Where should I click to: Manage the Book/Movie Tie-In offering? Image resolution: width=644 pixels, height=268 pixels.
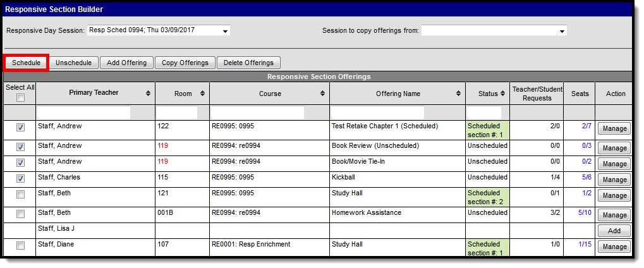coord(614,164)
